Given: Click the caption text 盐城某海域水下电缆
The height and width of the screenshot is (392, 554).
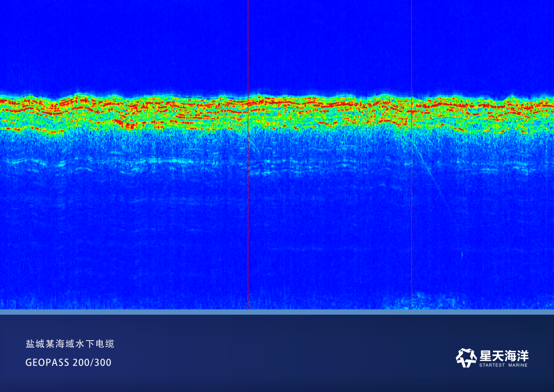Looking at the screenshot, I should click(70, 344).
